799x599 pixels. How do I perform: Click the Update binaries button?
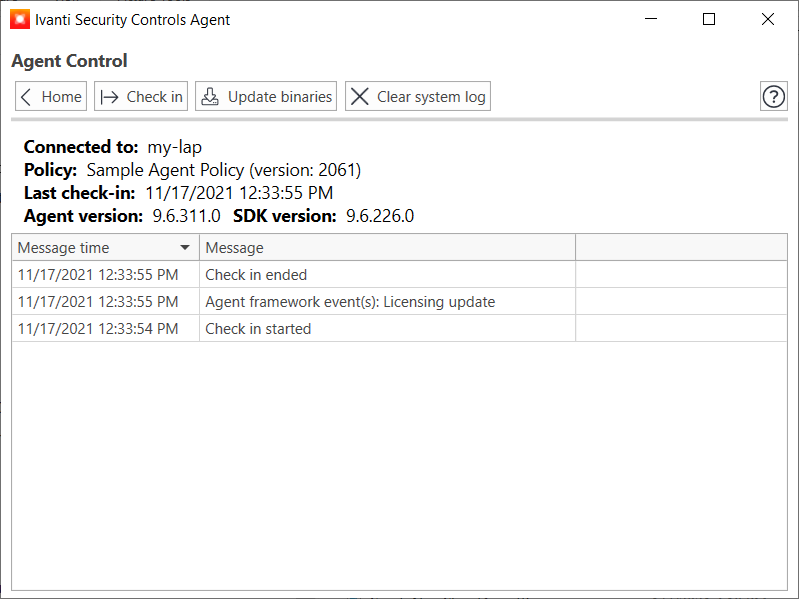click(x=266, y=96)
